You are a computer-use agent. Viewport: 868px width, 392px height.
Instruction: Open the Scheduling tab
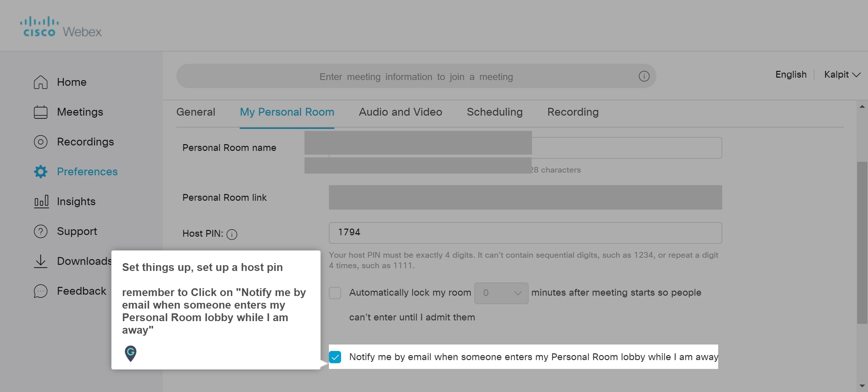pos(494,112)
